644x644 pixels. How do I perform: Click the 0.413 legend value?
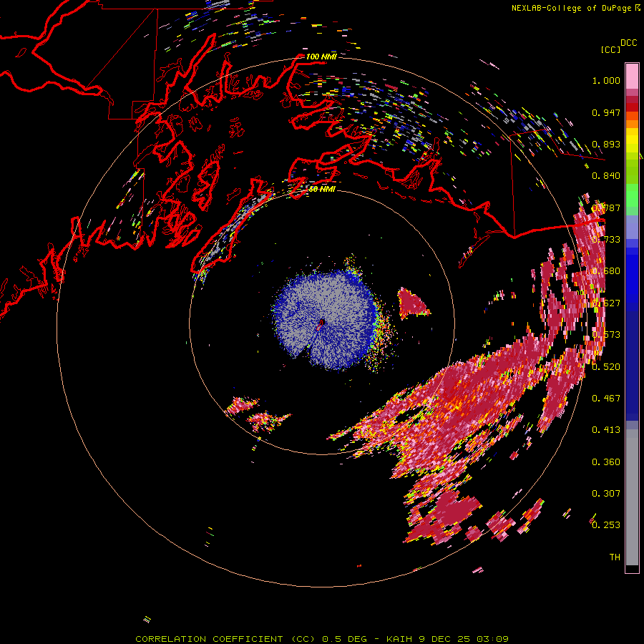pos(606,430)
